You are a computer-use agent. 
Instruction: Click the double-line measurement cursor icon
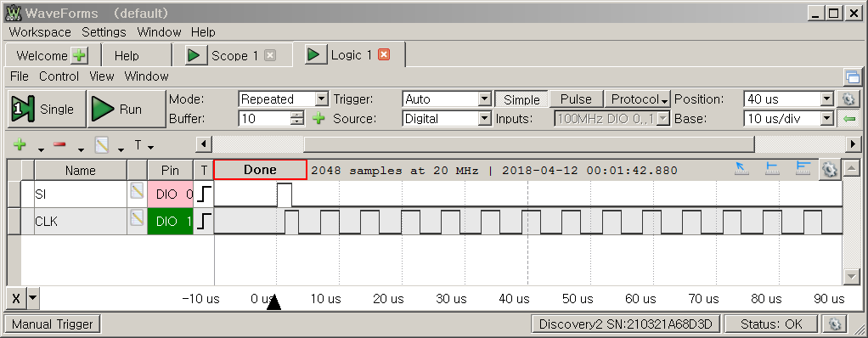[x=803, y=168]
